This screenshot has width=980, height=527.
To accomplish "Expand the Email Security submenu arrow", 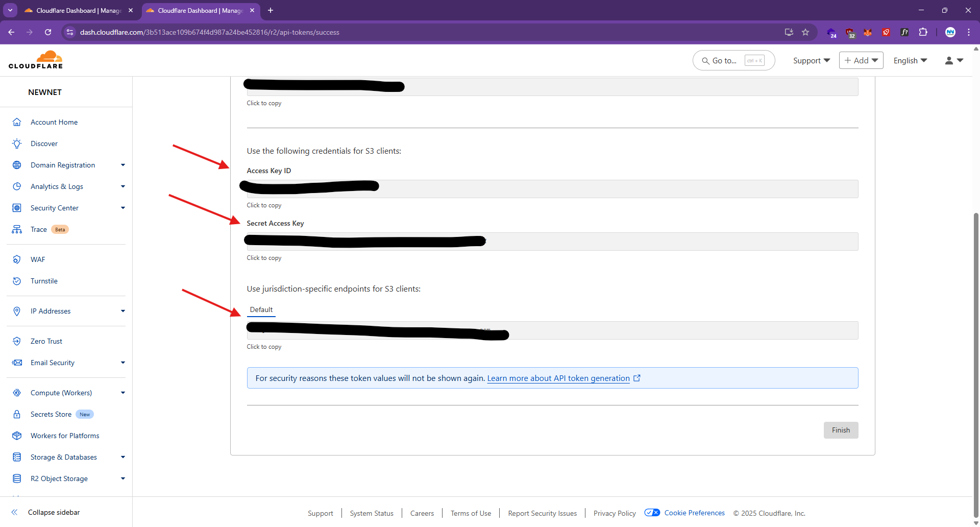I will point(123,363).
